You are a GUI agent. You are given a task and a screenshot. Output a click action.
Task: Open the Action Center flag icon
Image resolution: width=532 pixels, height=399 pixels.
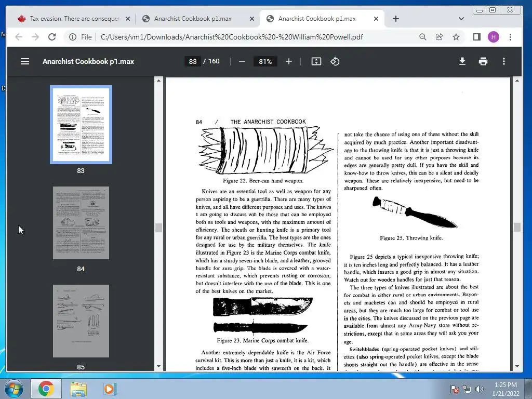[454, 389]
